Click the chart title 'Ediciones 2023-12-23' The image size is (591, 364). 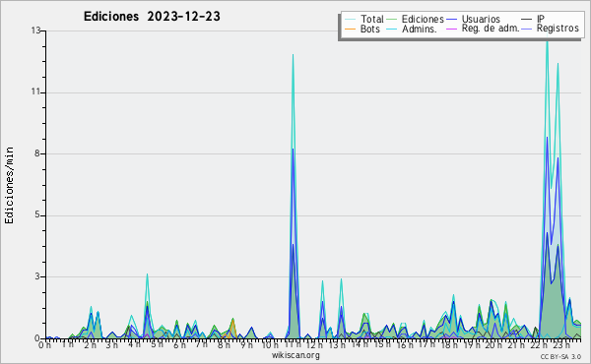152,17
